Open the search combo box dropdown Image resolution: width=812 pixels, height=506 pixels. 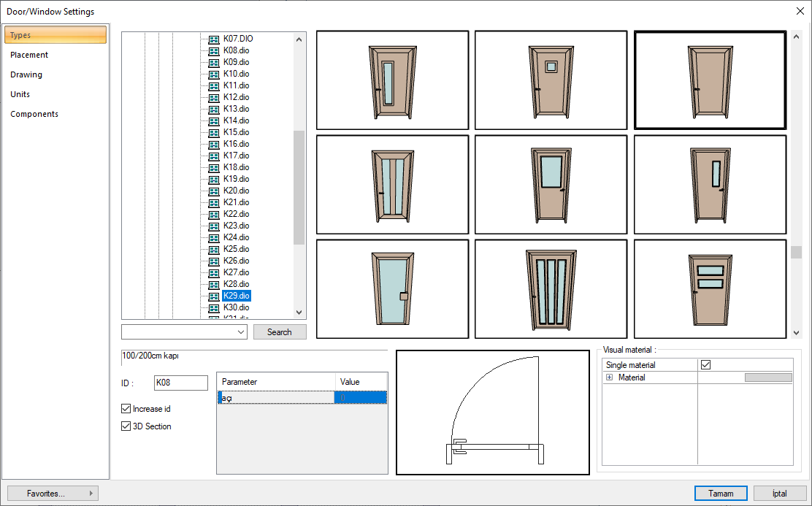coord(242,332)
